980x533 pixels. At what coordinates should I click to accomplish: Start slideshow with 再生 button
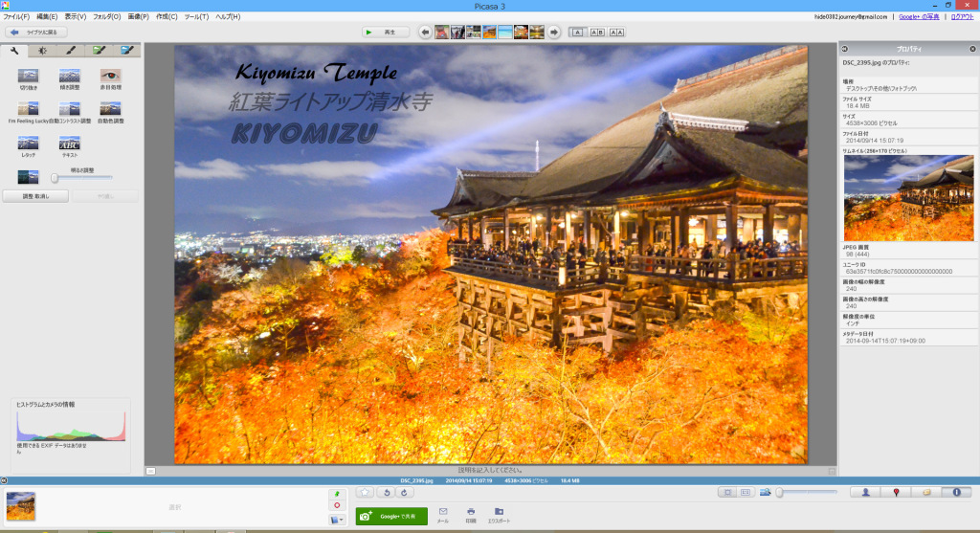point(386,32)
